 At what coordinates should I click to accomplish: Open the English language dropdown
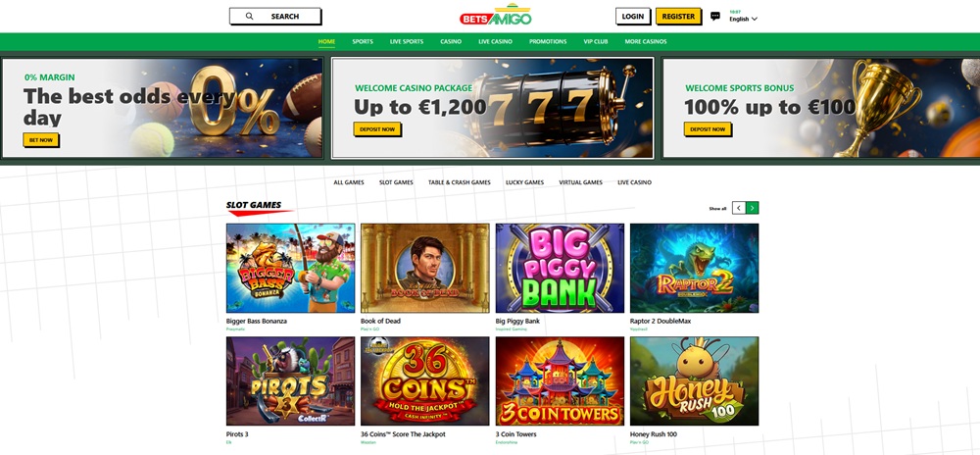pos(743,19)
